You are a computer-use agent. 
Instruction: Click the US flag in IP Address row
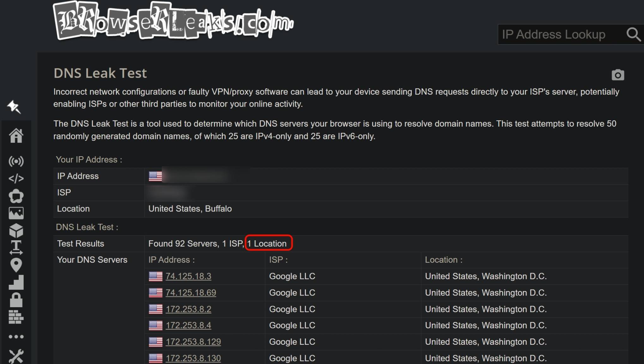coord(155,176)
